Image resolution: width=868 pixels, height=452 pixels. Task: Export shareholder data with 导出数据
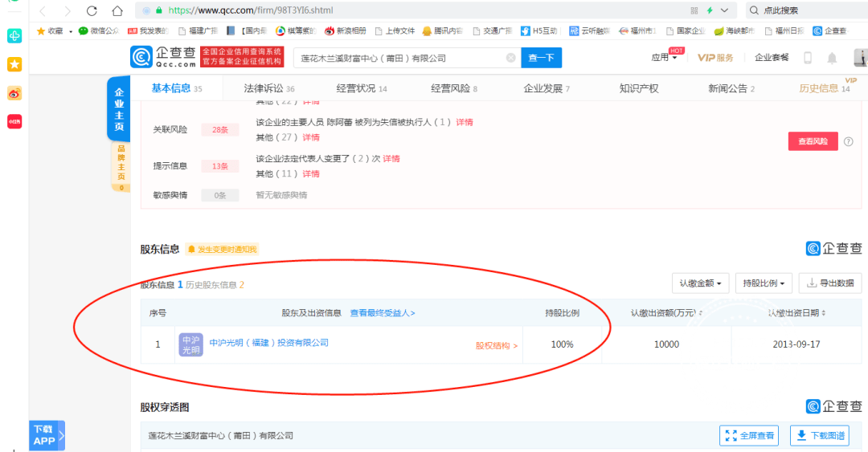pos(830,283)
